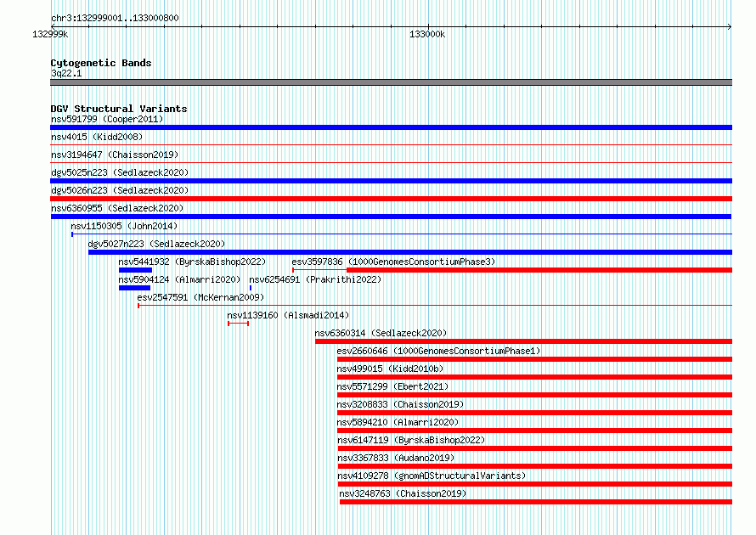Click the red bar under nsv3367833
Image resolution: width=756 pixels, height=535 pixels.
coord(534,466)
